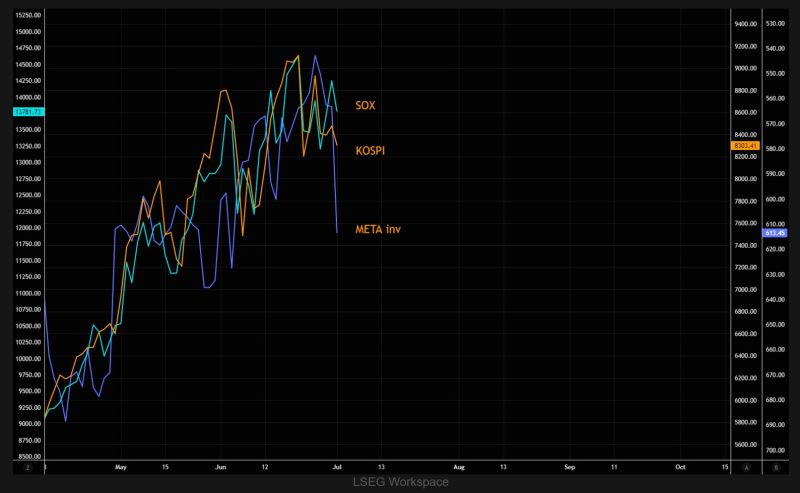Toggle the B scale button bottom-right
Image resolution: width=800 pixels, height=493 pixels.
click(776, 467)
